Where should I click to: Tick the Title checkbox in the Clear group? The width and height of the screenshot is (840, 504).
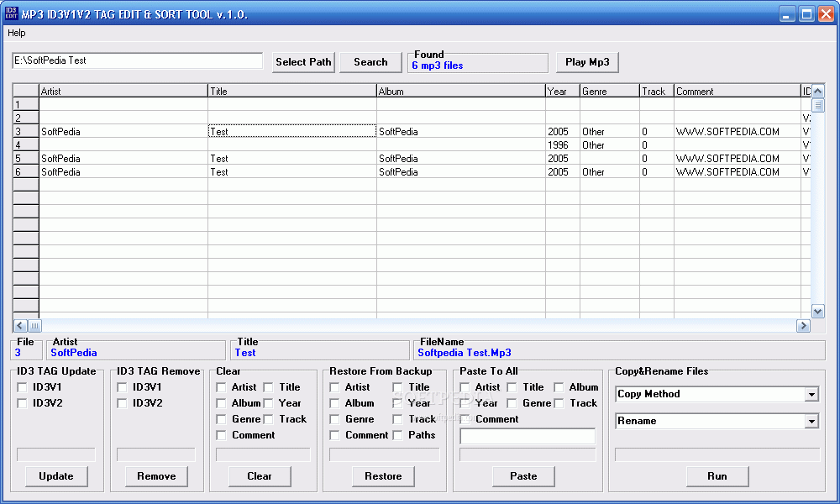pos(268,387)
